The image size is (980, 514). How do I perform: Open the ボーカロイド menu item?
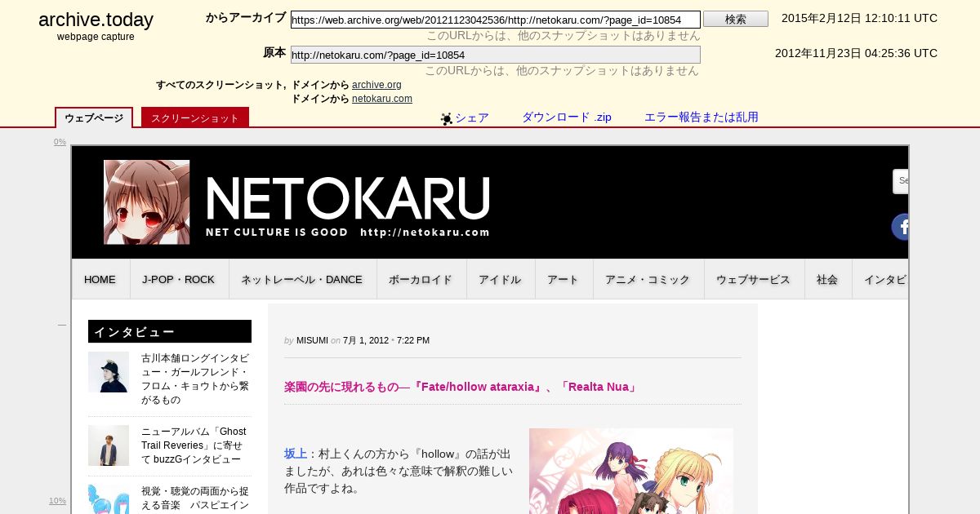(x=421, y=279)
